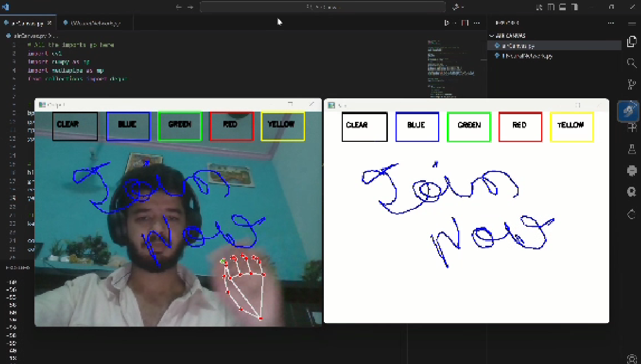Image resolution: width=641 pixels, height=364 pixels.
Task: Toggle the primary side bar layout icon
Action: (551, 7)
